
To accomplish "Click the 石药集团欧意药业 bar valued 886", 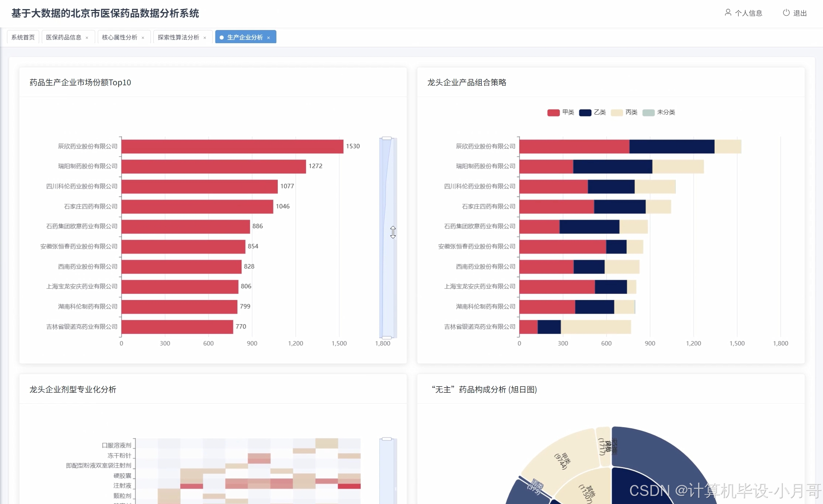I will click(x=186, y=227).
